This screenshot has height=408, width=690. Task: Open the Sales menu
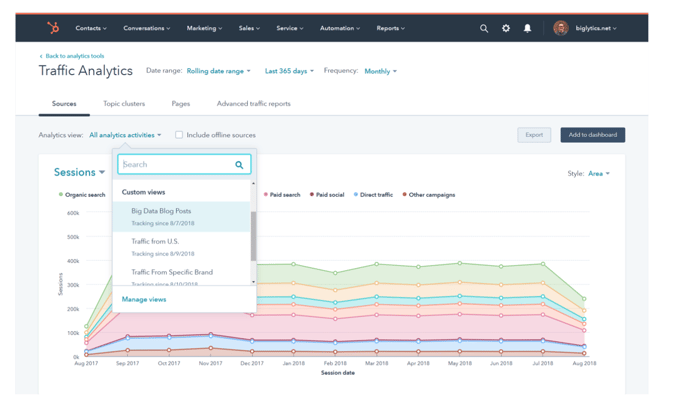pyautogui.click(x=249, y=28)
